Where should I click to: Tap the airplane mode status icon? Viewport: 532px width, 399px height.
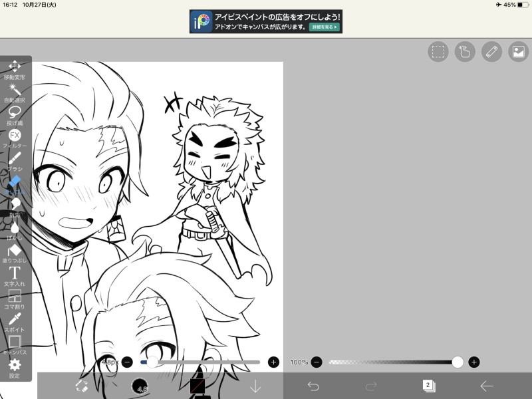click(x=498, y=5)
